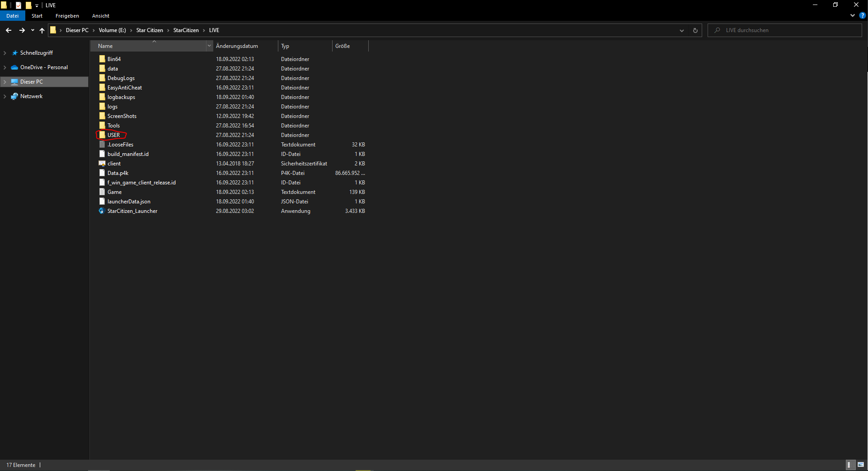Switch to large icons view in status bar
Screen dimensions: 868x471
pyautogui.click(x=861, y=465)
